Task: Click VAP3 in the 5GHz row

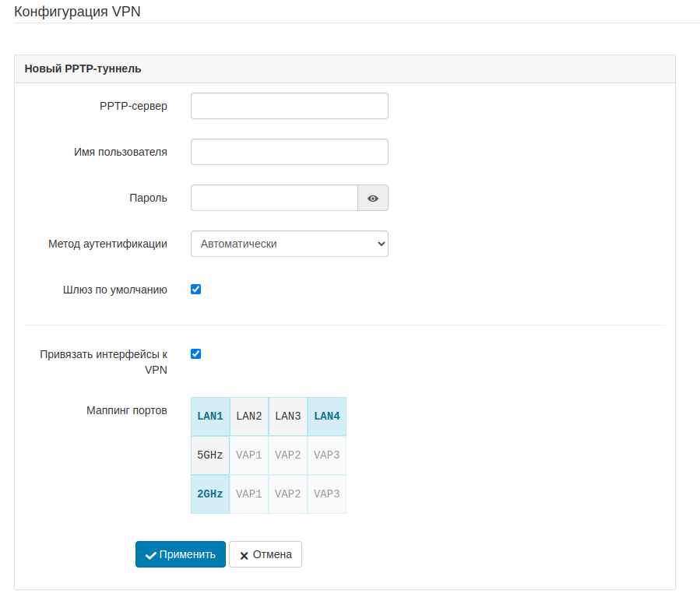Action: (x=327, y=455)
